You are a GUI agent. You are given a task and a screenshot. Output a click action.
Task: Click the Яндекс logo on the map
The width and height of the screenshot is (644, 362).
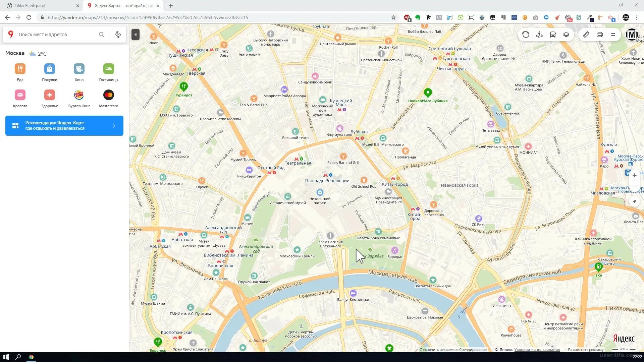(x=624, y=339)
